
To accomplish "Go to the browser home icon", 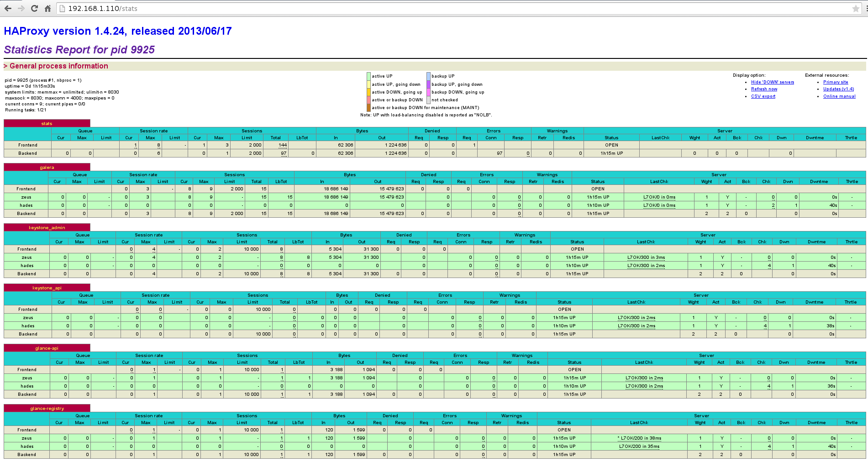I will tap(47, 8).
